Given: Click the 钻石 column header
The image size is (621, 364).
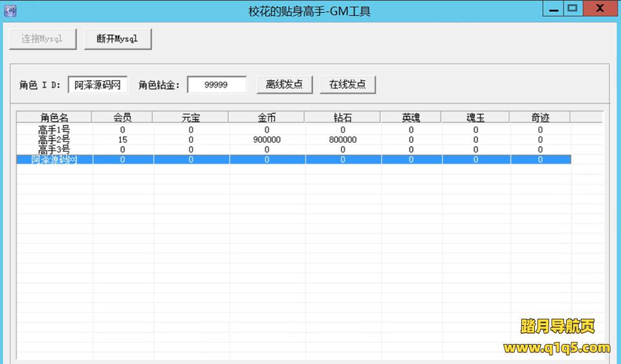Looking at the screenshot, I should point(343,118).
